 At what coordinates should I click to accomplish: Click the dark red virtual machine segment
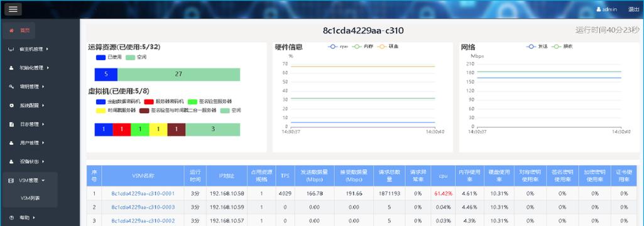176,129
